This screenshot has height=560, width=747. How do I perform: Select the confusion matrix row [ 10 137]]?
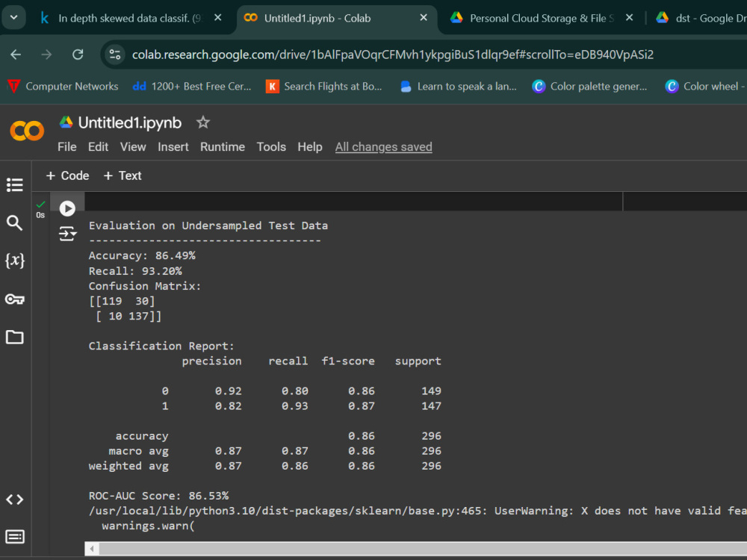pos(128,316)
